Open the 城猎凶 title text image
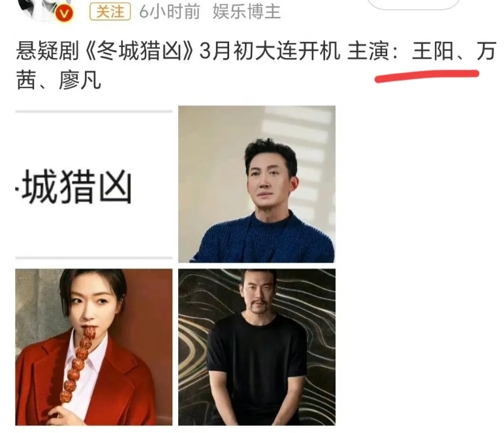Viewport: 504px width, 433px height. (94, 186)
